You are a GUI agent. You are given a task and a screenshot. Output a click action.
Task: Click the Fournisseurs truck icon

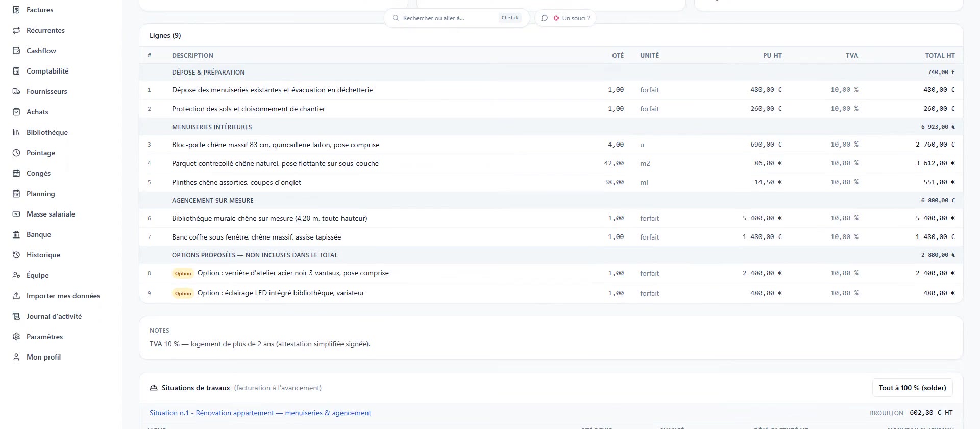[16, 91]
